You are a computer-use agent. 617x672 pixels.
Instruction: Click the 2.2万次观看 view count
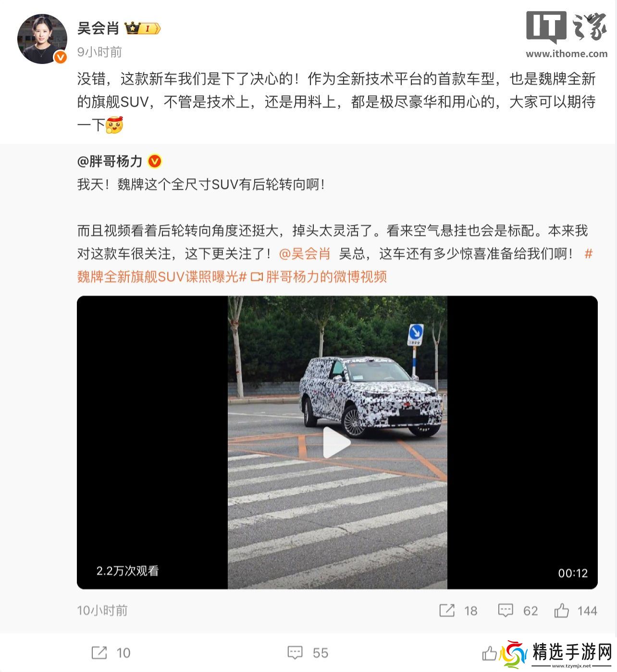click(127, 571)
